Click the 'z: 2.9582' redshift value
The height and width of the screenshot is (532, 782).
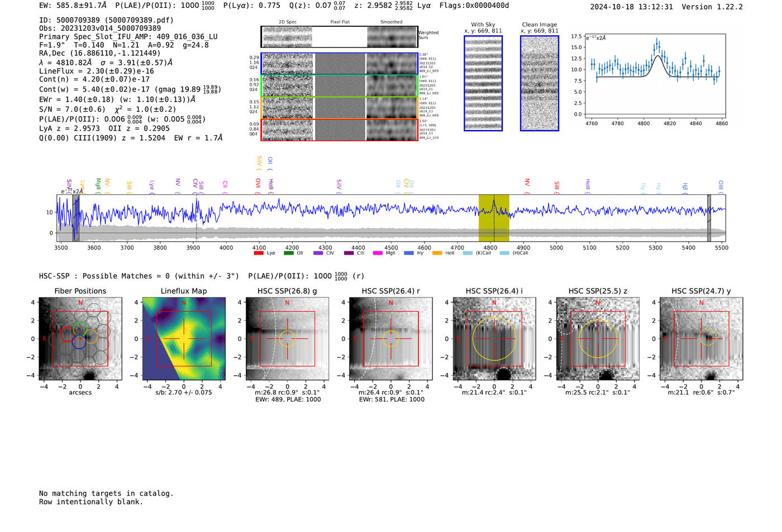[374, 5]
